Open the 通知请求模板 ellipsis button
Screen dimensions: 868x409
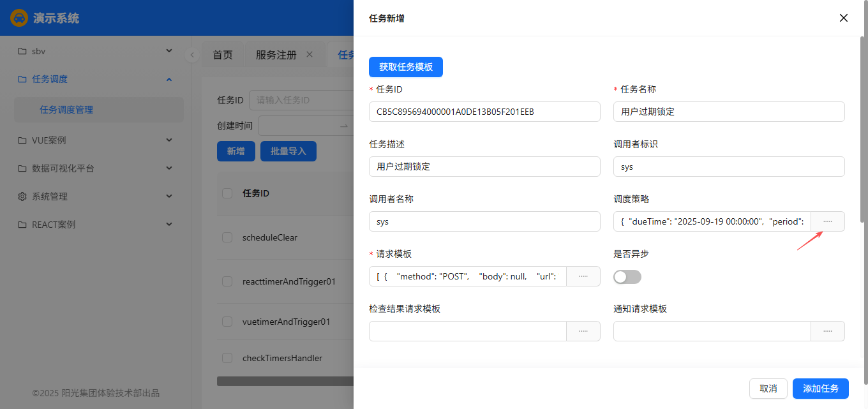pyautogui.click(x=827, y=331)
